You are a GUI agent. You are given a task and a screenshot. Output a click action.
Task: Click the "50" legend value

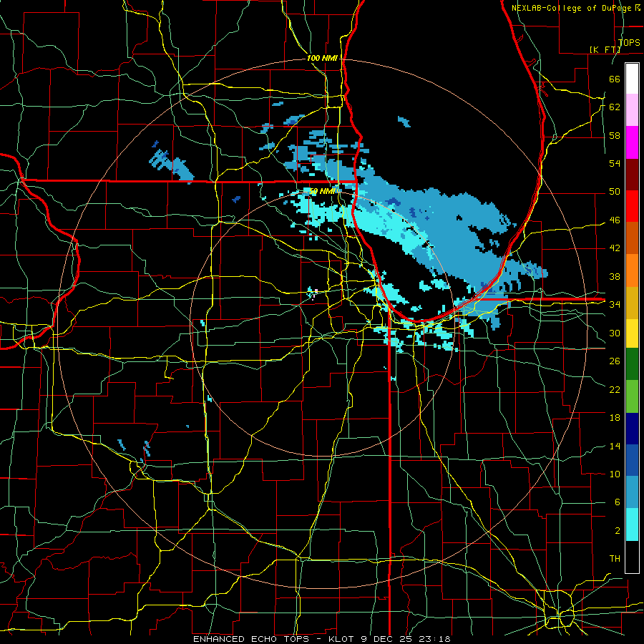(615, 192)
